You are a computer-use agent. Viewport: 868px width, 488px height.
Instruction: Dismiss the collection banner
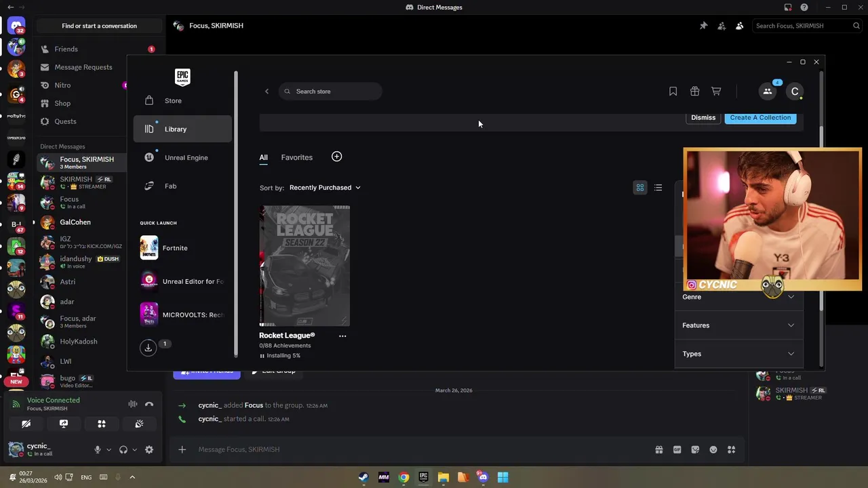tap(703, 117)
